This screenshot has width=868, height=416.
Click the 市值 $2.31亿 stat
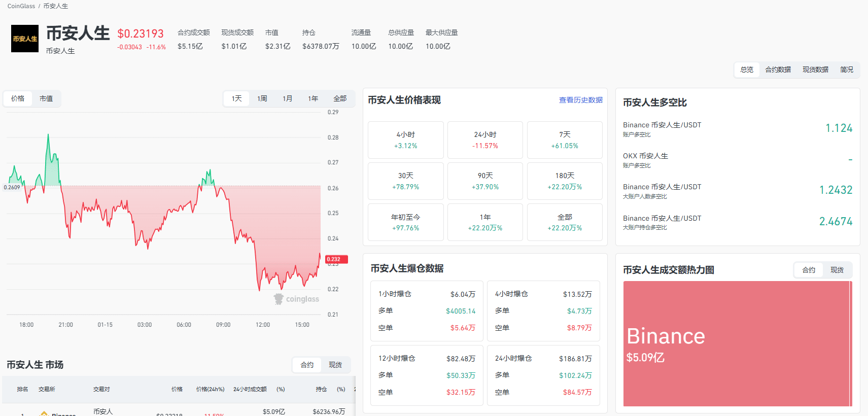pyautogui.click(x=277, y=40)
